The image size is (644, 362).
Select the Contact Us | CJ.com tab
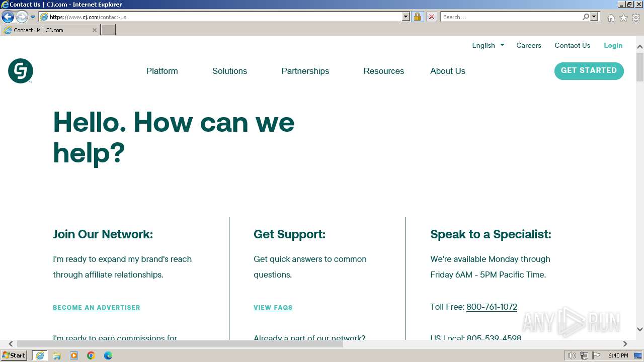[x=49, y=30]
